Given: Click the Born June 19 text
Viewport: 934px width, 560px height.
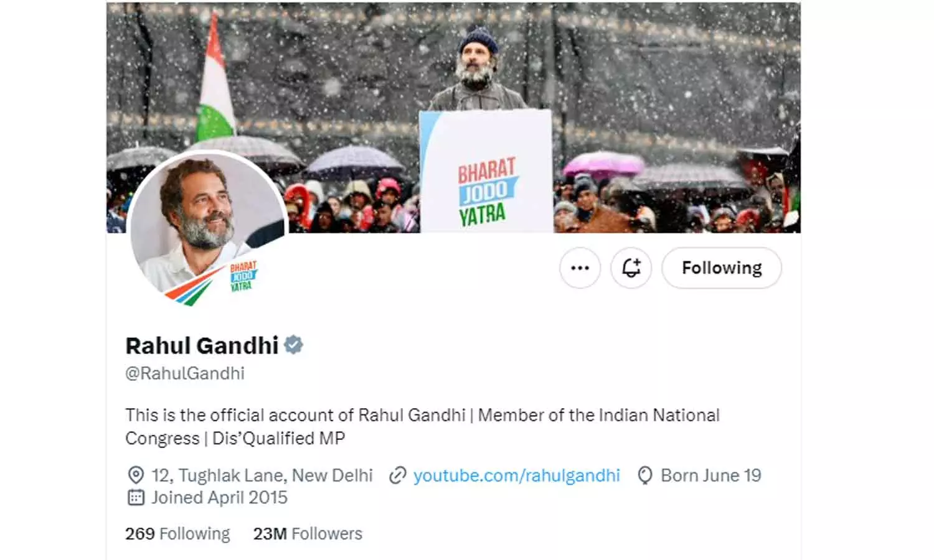Looking at the screenshot, I should 711,475.
